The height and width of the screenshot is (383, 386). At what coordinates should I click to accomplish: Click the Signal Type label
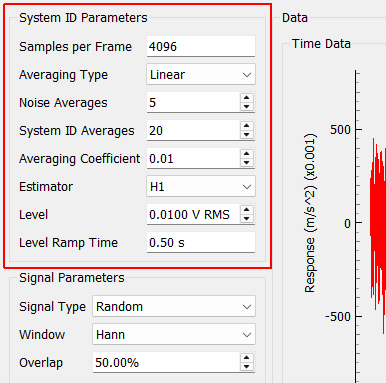[52, 307]
